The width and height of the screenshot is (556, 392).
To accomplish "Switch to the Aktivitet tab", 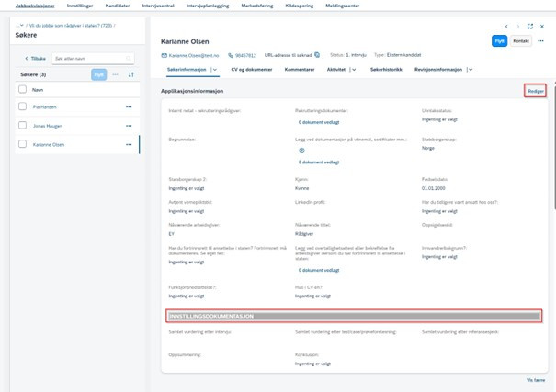I will coord(336,70).
